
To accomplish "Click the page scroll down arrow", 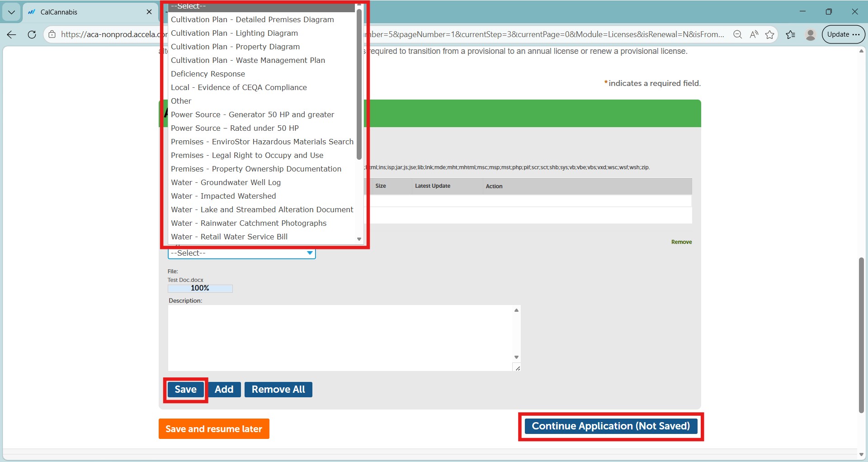I will point(861,454).
